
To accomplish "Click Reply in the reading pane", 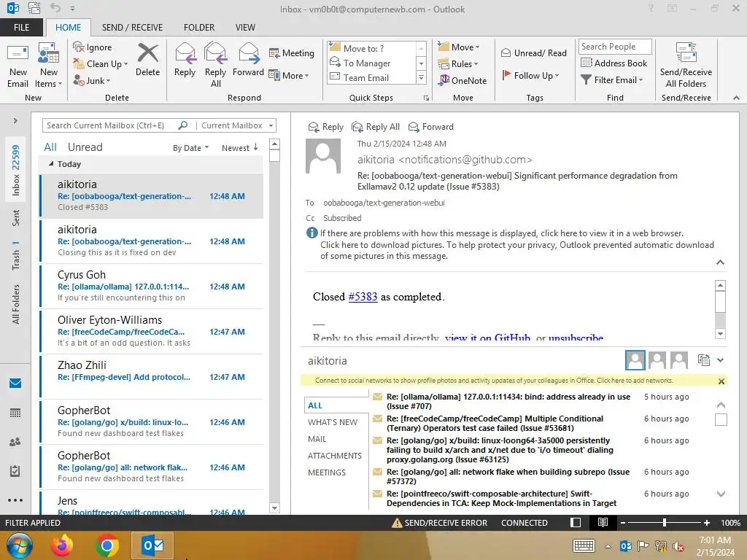I will (x=326, y=127).
